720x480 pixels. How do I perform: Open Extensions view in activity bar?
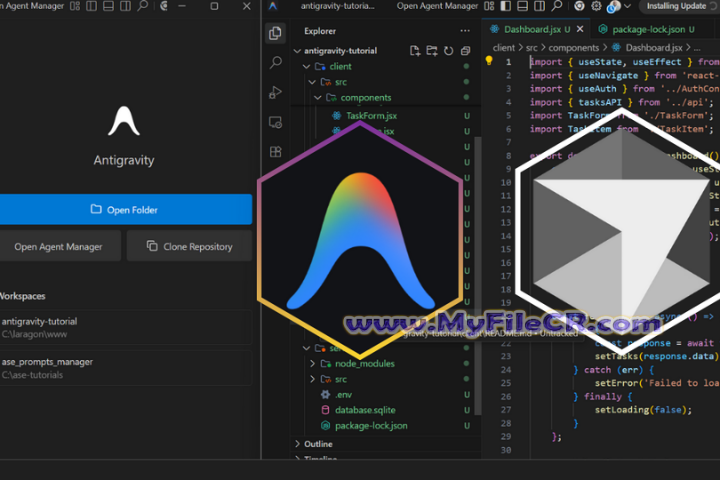click(x=276, y=152)
